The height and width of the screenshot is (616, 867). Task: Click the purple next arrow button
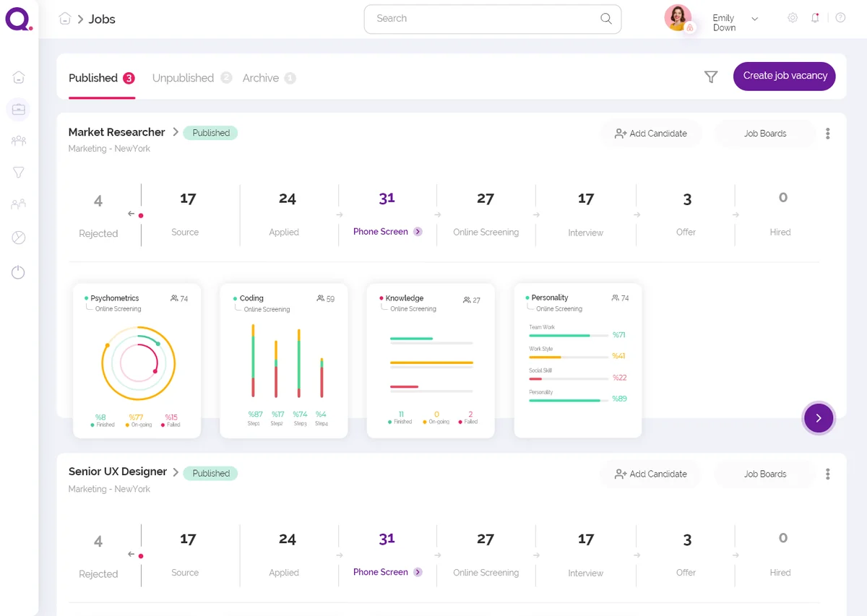pos(819,417)
